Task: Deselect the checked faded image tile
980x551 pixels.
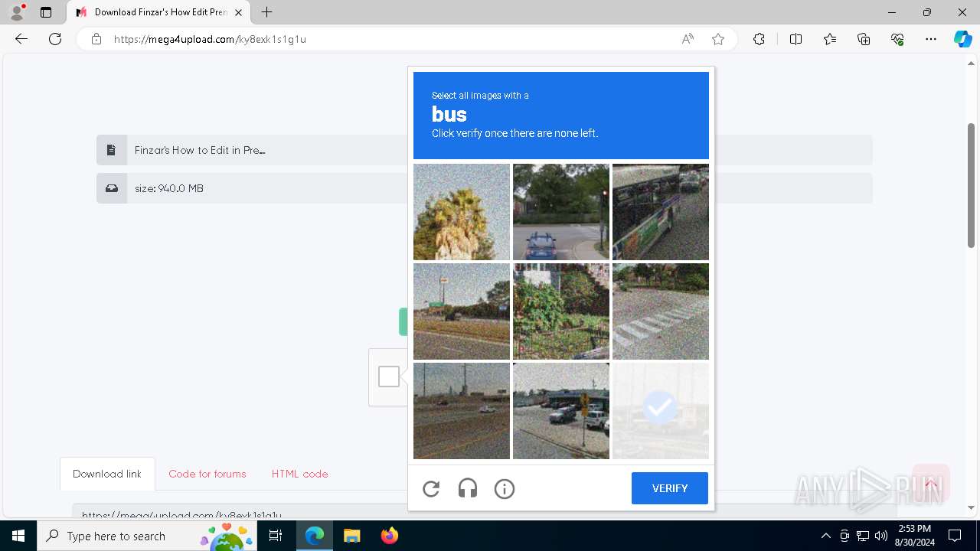Action: (x=661, y=411)
